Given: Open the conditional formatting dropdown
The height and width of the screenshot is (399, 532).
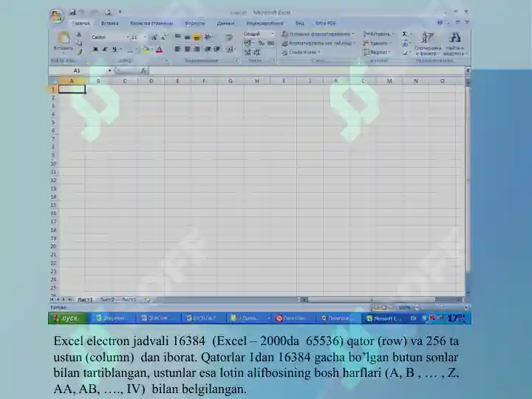Looking at the screenshot, I should click(x=318, y=34).
